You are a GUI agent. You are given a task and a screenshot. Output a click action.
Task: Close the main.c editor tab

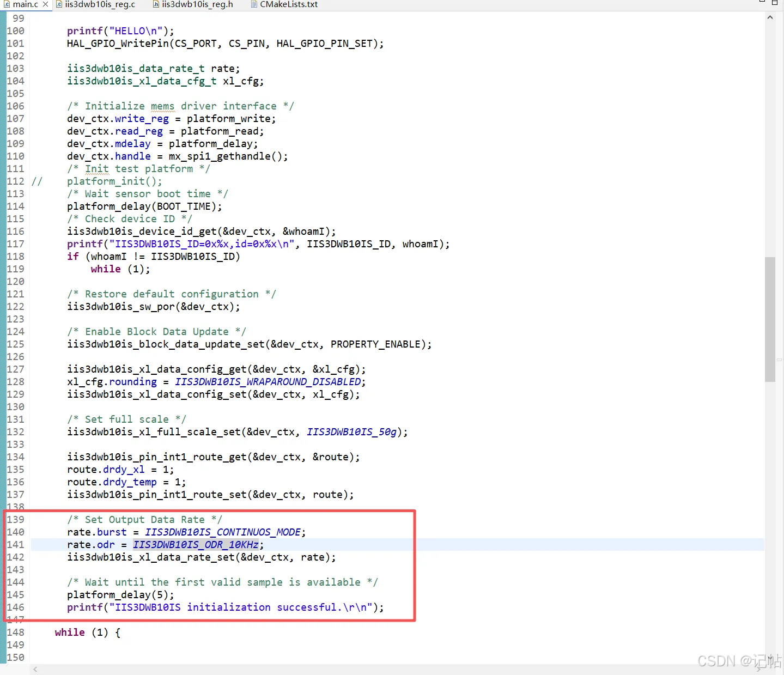(x=45, y=4)
